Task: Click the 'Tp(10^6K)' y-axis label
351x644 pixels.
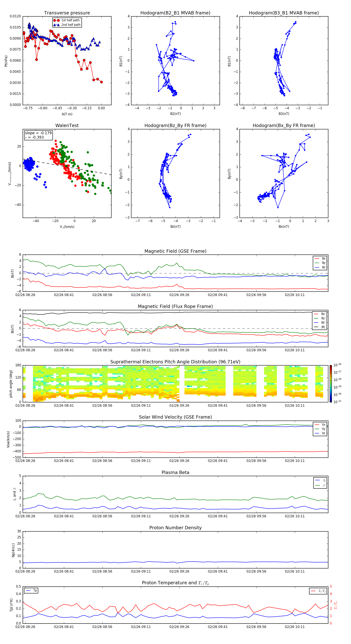Action: [11, 605]
